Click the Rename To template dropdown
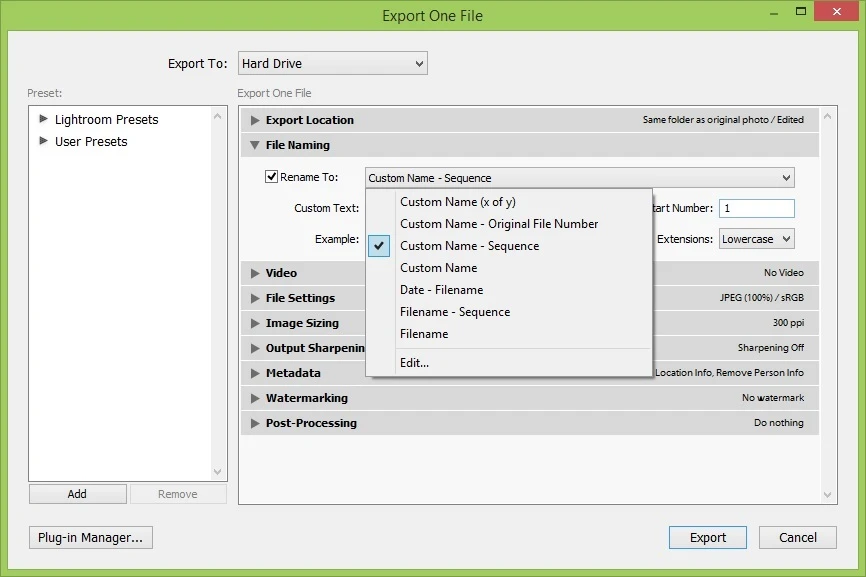866x577 pixels. pyautogui.click(x=579, y=178)
